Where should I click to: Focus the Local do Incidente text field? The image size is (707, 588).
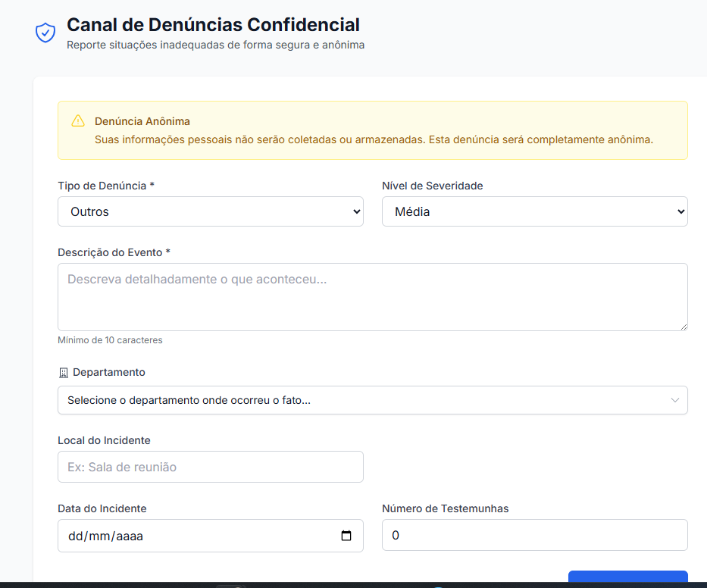pos(210,467)
